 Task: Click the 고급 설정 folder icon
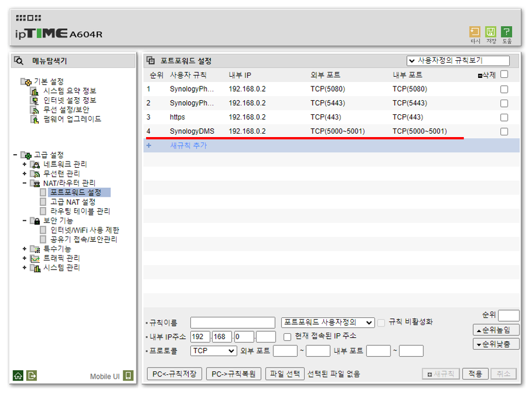tap(26, 155)
